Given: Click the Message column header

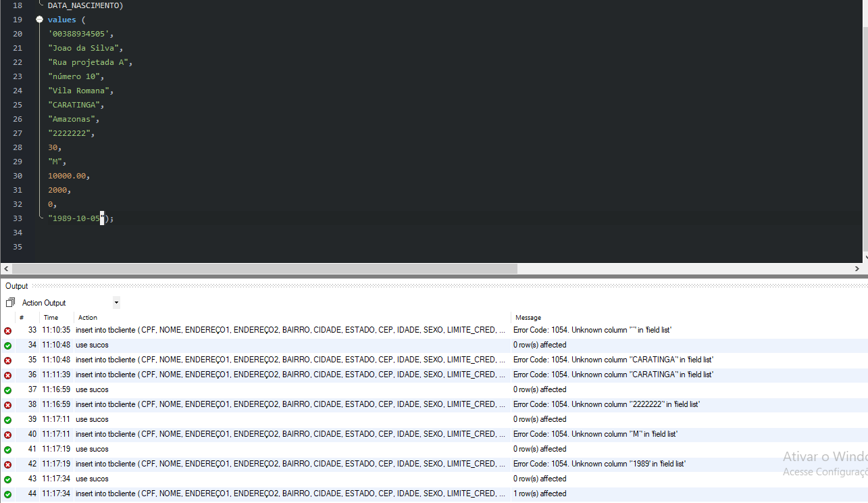Looking at the screenshot, I should (x=528, y=317).
